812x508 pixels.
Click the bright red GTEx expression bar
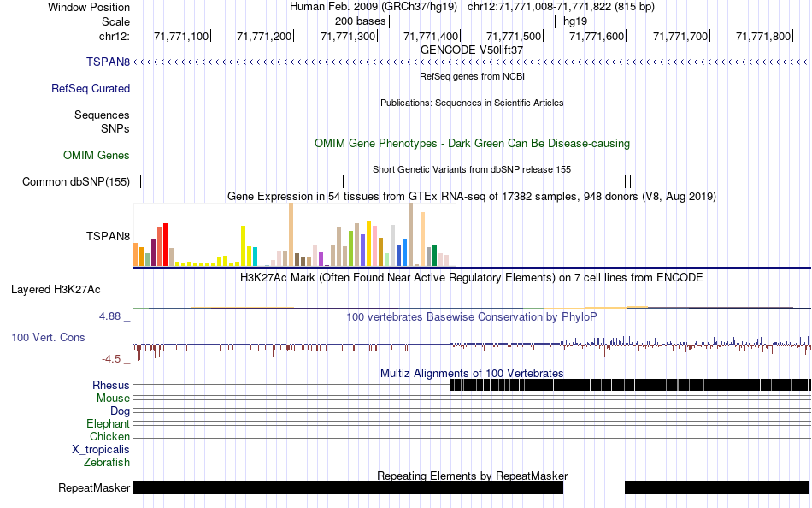tap(165, 245)
